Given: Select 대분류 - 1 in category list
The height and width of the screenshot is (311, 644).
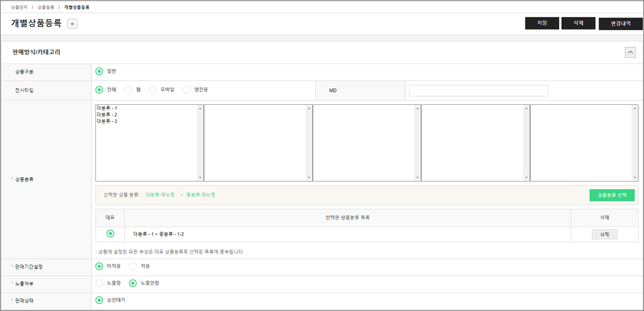Looking at the screenshot, I should (x=107, y=108).
